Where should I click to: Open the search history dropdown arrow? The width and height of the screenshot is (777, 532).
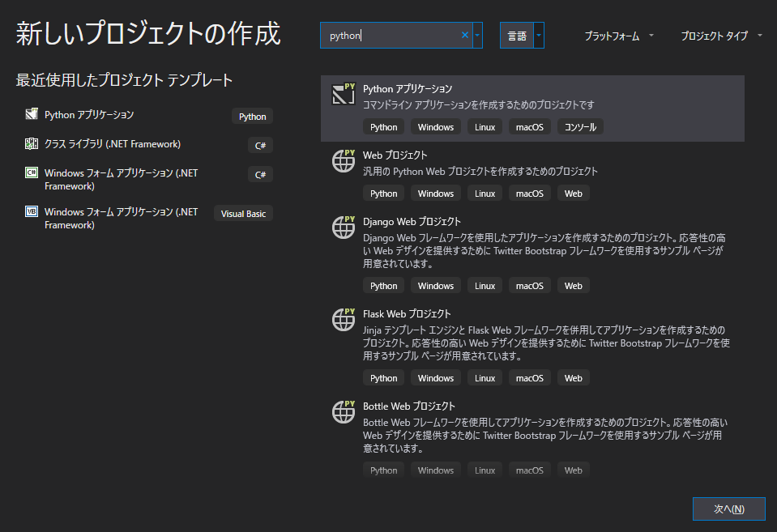pos(478,35)
